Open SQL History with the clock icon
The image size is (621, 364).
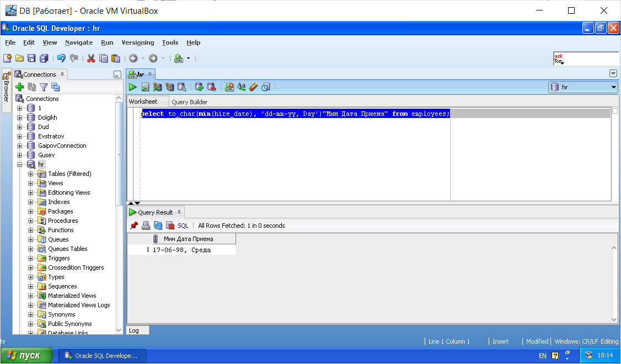click(266, 87)
